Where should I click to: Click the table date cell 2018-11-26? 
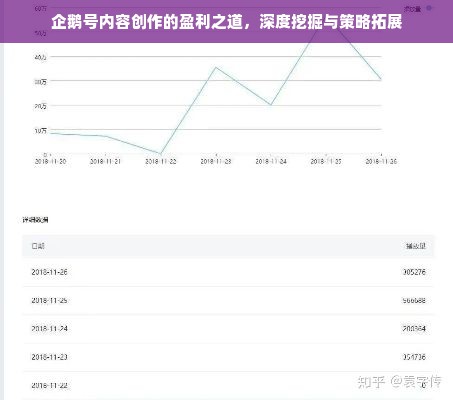point(49,272)
